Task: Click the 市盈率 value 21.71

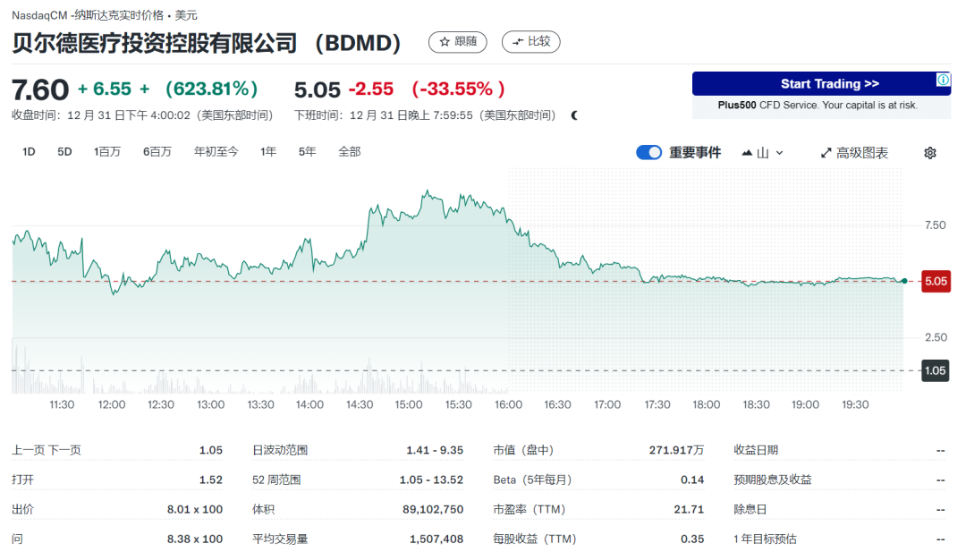Action: [x=689, y=510]
